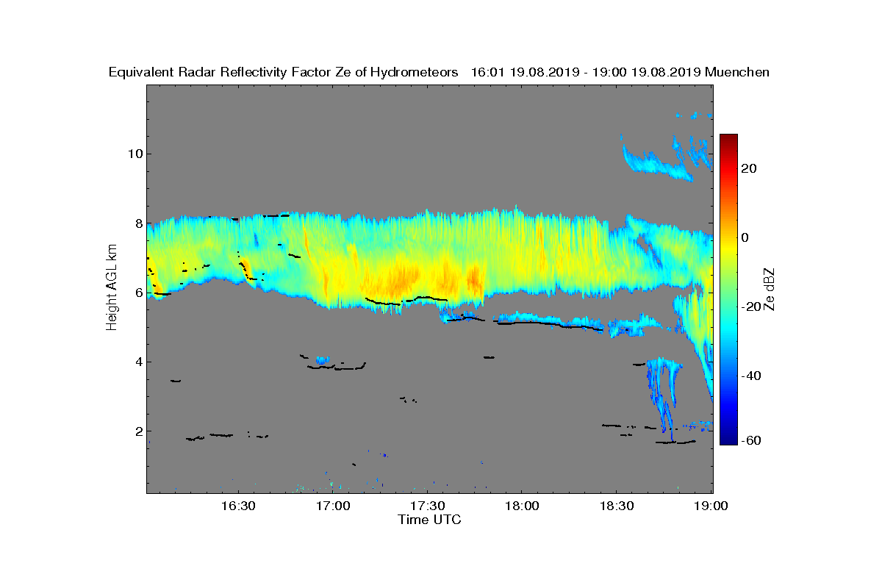
Task: Click the height label '8'
Action: coord(138,223)
